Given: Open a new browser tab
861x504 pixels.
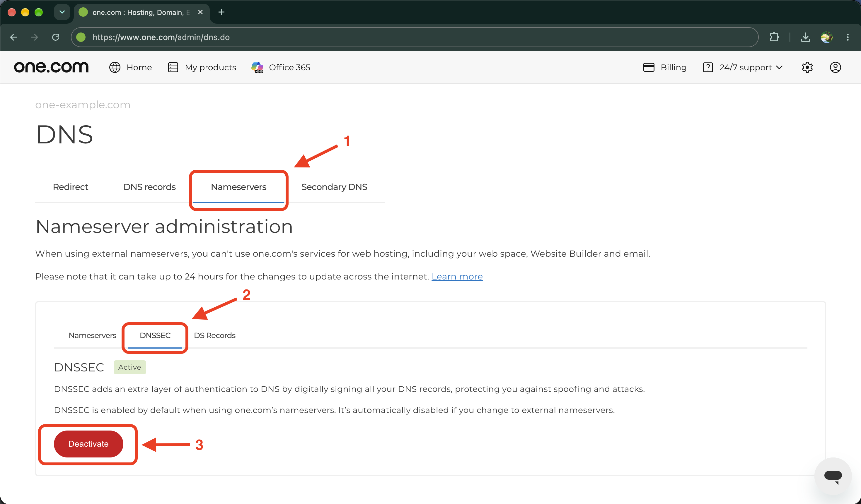Looking at the screenshot, I should [x=221, y=12].
